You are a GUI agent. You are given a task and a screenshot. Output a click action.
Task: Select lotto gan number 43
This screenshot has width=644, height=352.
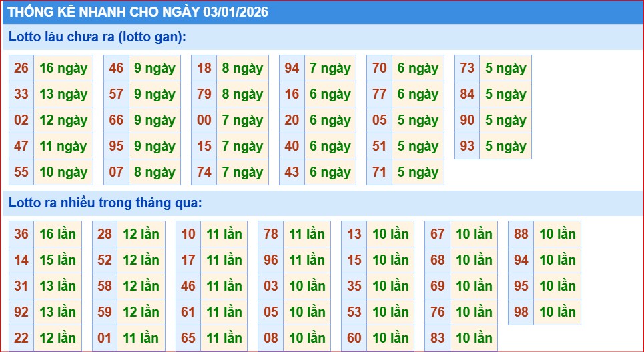pos(292,172)
